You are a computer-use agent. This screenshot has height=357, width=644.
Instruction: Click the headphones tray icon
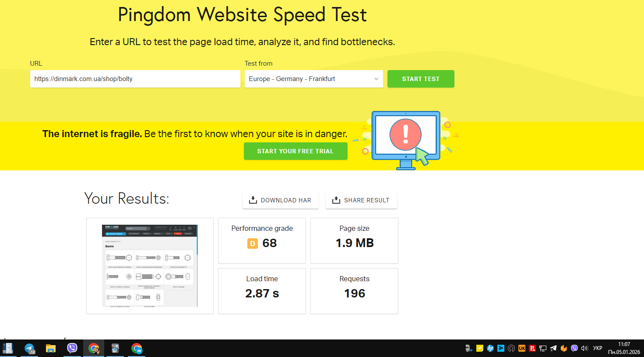tap(511, 348)
